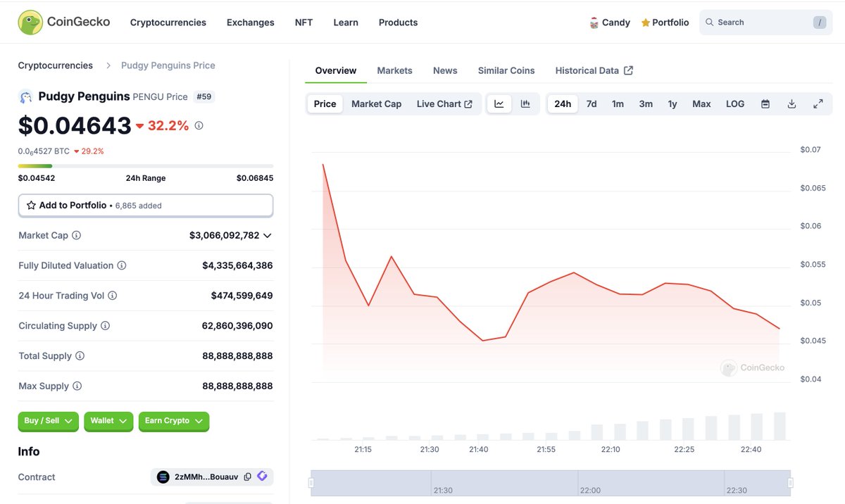
Task: Open the Portfolio star link
Action: pyautogui.click(x=665, y=23)
